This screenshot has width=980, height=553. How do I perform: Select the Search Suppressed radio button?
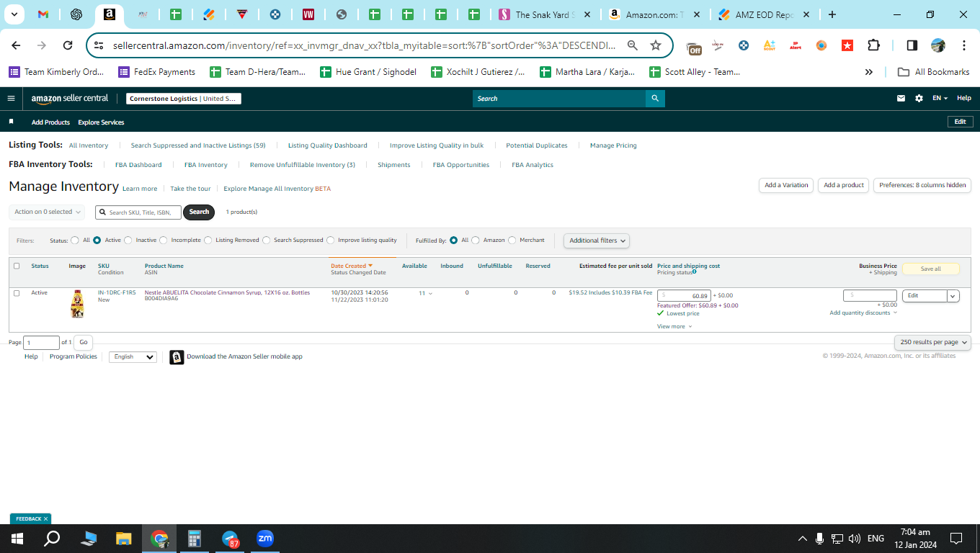266,240
